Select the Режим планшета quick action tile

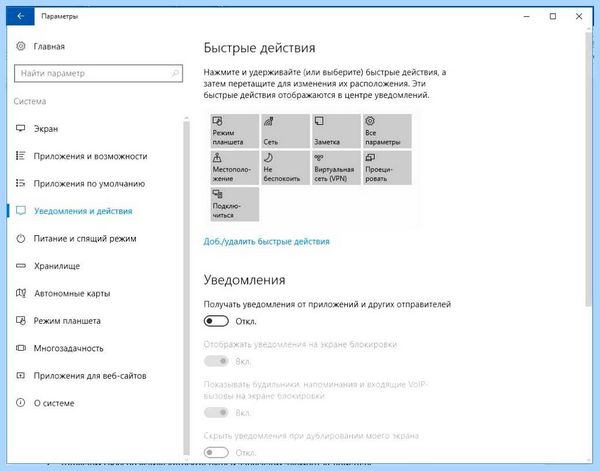(235, 131)
